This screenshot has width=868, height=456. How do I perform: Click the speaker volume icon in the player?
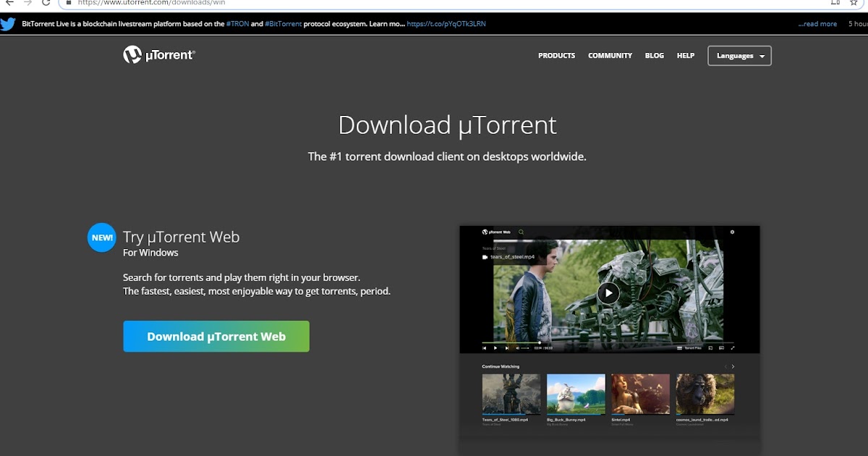tap(518, 348)
